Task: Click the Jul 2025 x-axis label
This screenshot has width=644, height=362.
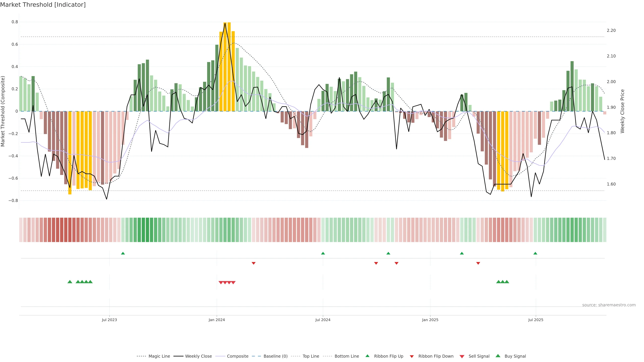Action: [x=536, y=320]
